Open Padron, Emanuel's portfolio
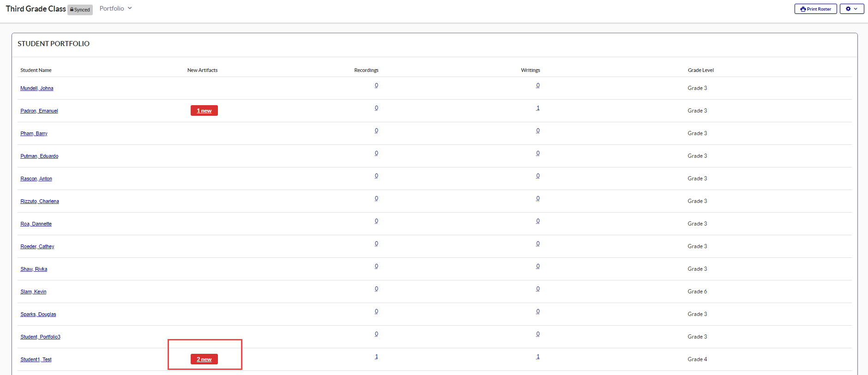Image resolution: width=868 pixels, height=375 pixels. [x=39, y=111]
